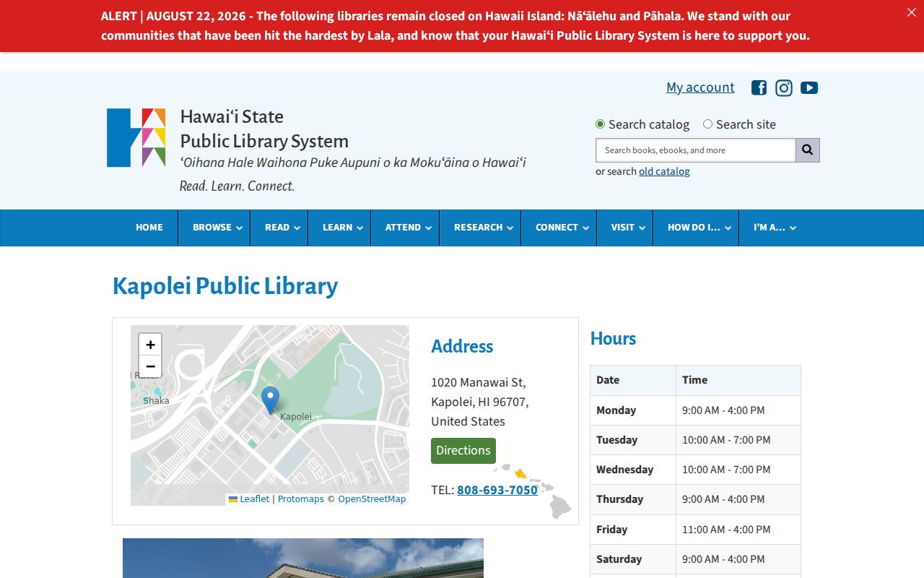924x578 pixels.
Task: Open the old catalog link
Action: tap(664, 171)
